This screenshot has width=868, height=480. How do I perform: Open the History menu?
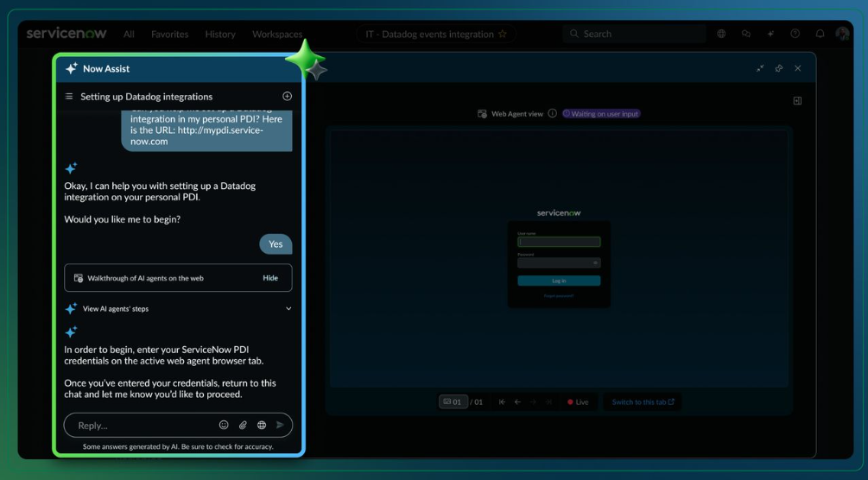pos(220,35)
